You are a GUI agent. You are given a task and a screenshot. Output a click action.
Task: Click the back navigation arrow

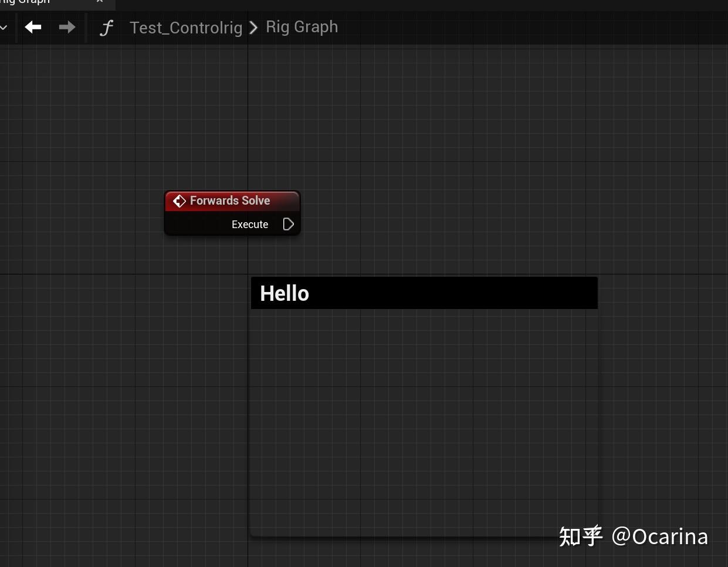click(x=33, y=27)
